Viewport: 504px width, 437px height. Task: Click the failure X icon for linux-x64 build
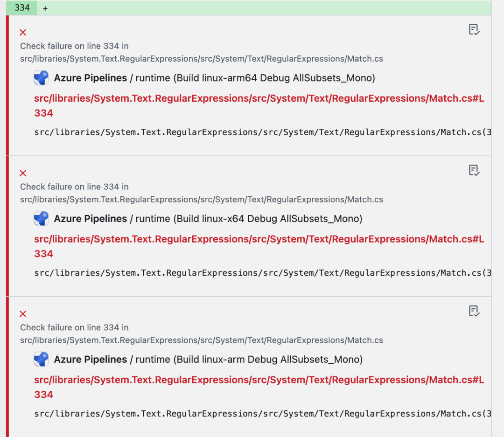[x=23, y=173]
